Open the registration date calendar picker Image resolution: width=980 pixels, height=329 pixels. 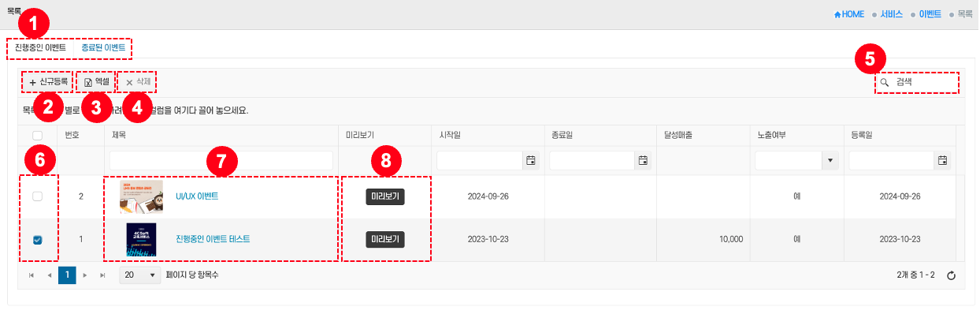coord(942,161)
